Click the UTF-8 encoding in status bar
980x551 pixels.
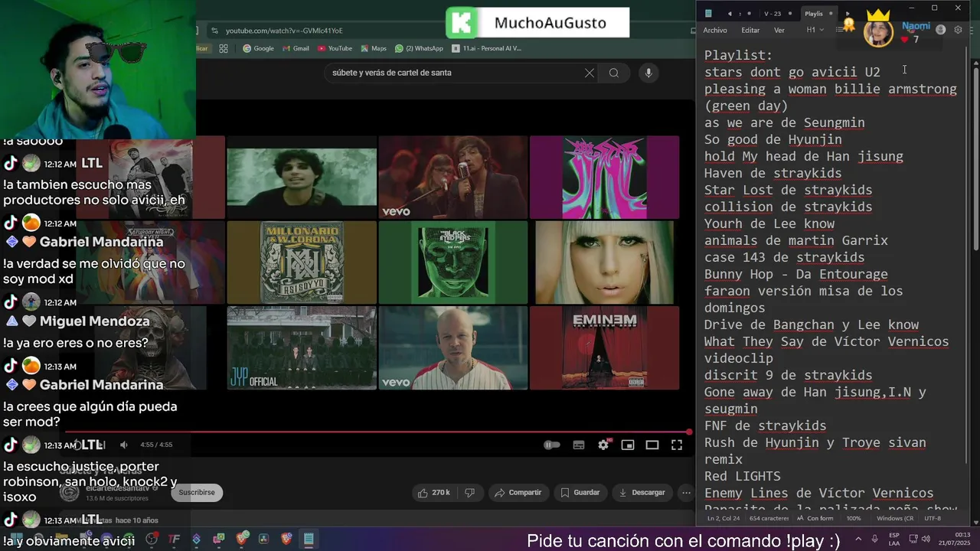[x=933, y=518]
